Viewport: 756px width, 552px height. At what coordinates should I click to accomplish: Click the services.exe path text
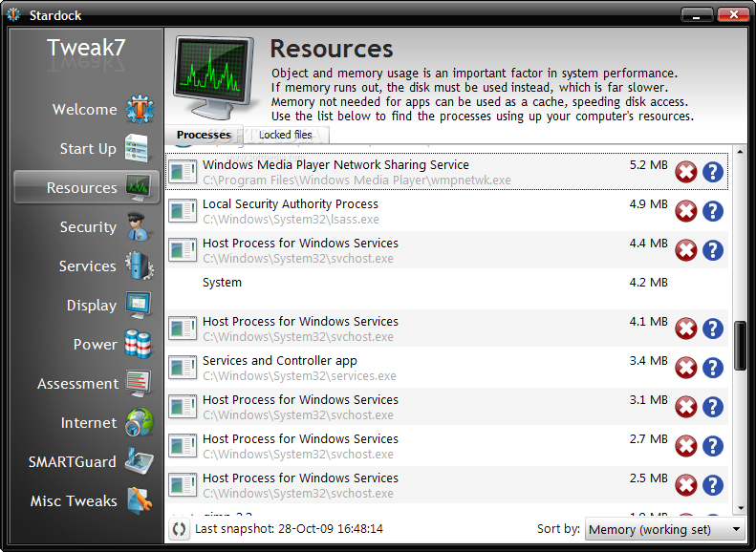pyautogui.click(x=299, y=375)
